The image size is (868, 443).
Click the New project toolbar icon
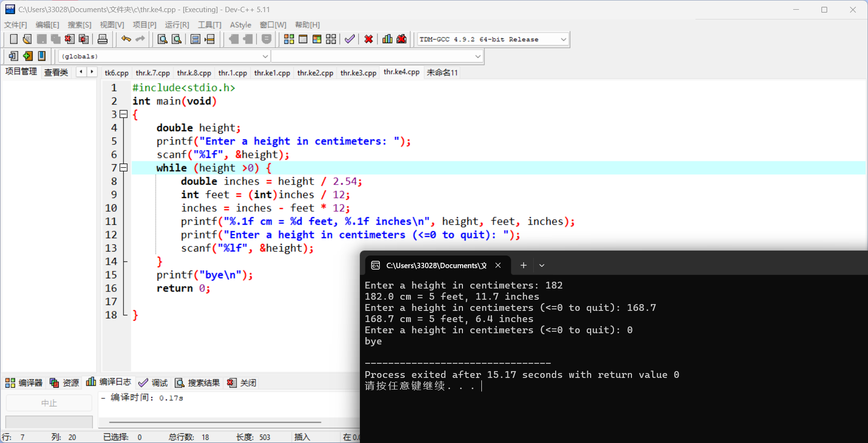tap(14, 56)
